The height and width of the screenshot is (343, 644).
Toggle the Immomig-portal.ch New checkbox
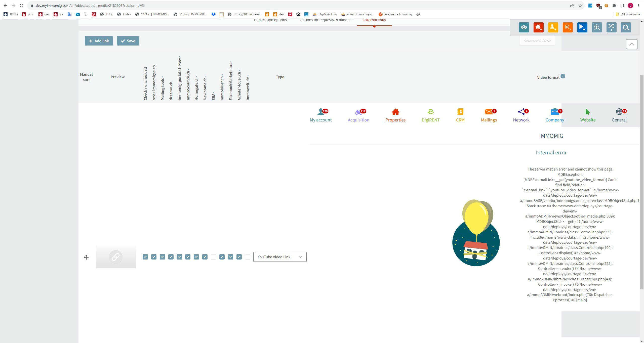pyautogui.click(x=179, y=257)
